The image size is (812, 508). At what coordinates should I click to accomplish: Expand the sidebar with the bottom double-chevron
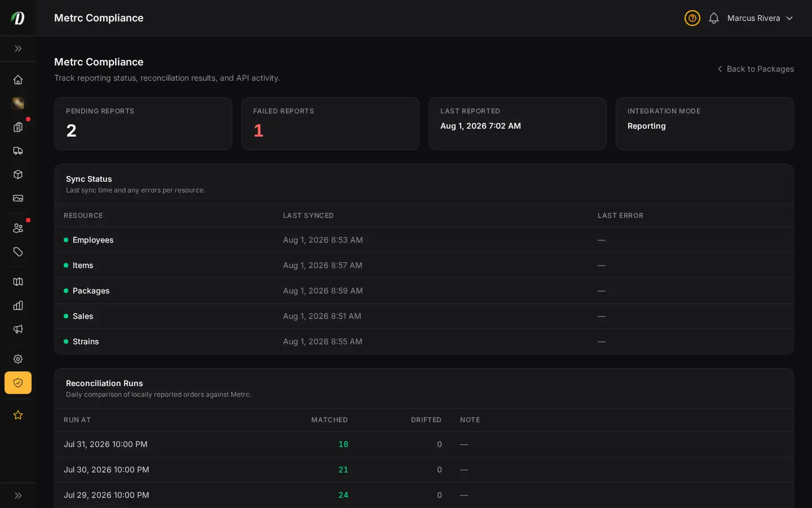coord(18,496)
